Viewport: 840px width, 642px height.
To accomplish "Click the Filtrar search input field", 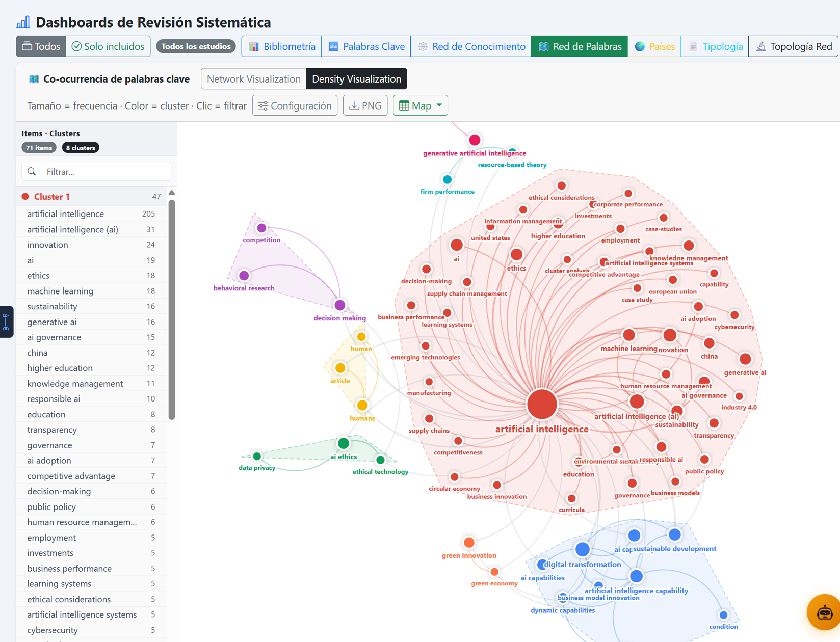I will [x=106, y=172].
